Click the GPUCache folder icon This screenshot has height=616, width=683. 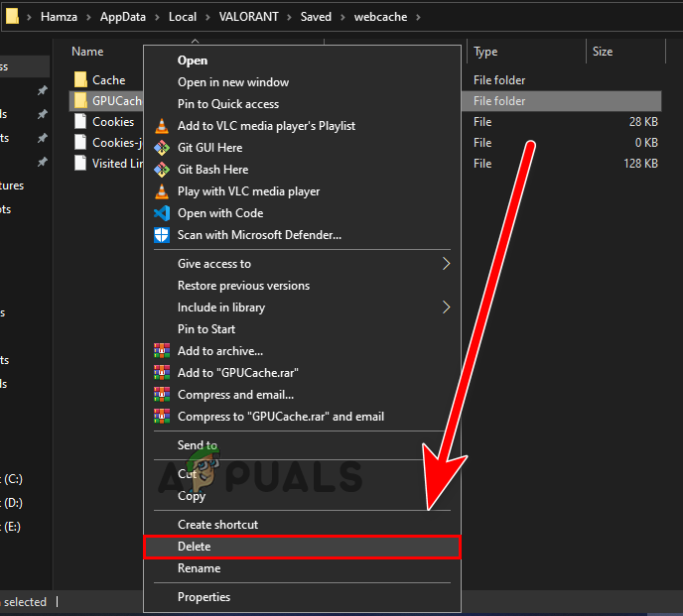80,100
